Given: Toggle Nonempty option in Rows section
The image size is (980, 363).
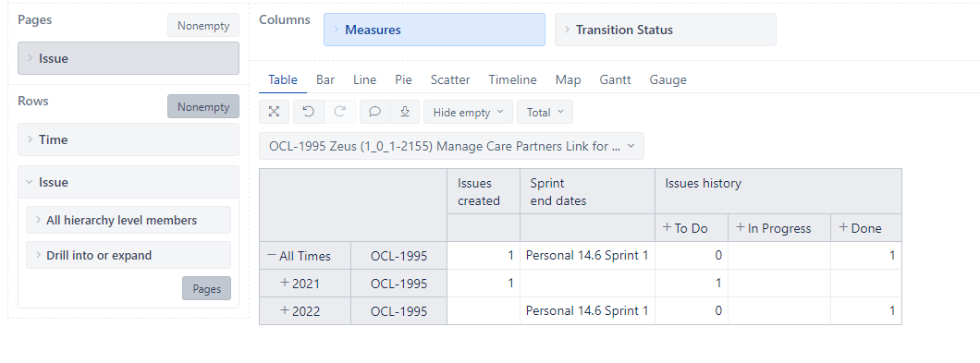Looking at the screenshot, I should pos(203,107).
